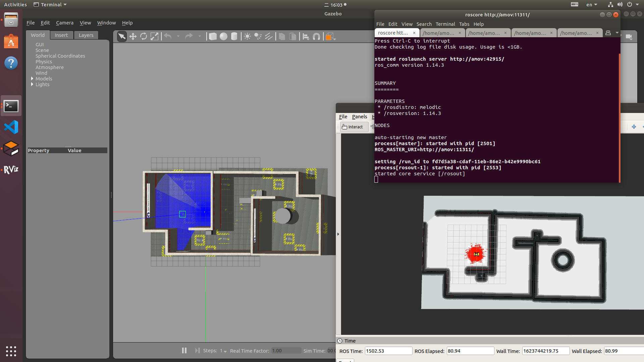Switch to the Insert tab in Gazebo

click(61, 35)
